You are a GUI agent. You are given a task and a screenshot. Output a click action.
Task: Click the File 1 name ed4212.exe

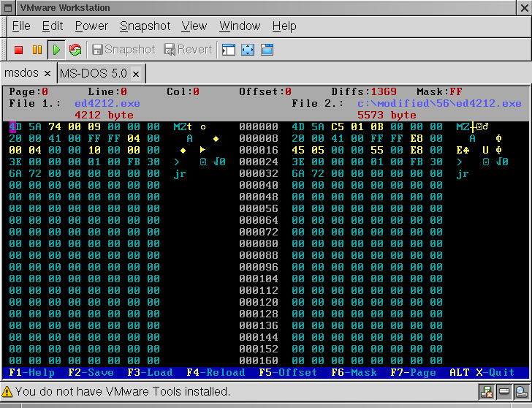[x=107, y=104]
